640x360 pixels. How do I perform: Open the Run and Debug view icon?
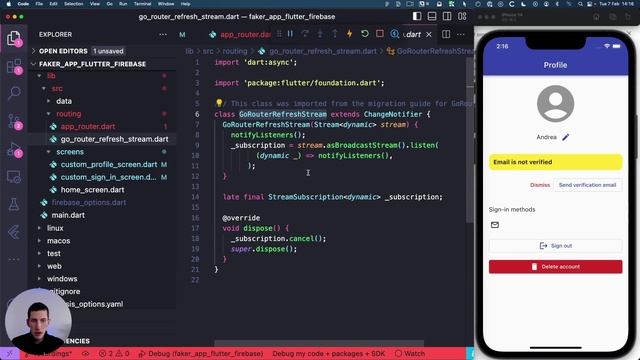coord(14,149)
